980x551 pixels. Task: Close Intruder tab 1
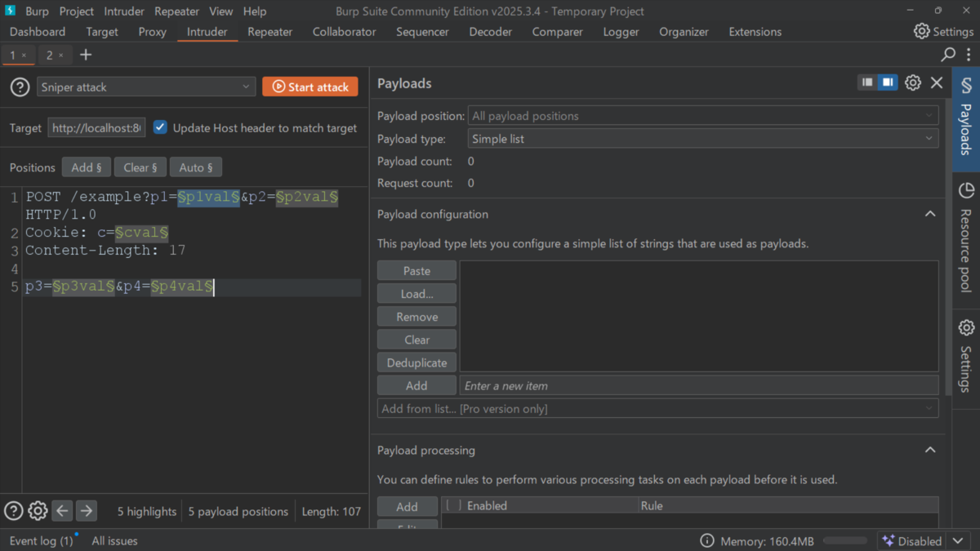tap(24, 56)
